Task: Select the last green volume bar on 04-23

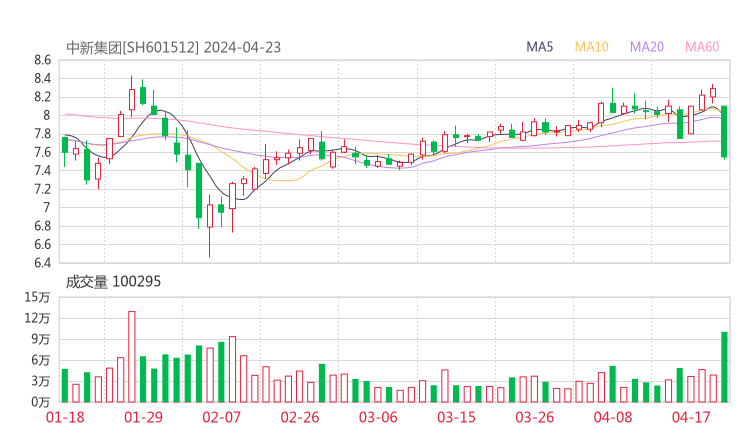Action: point(724,367)
